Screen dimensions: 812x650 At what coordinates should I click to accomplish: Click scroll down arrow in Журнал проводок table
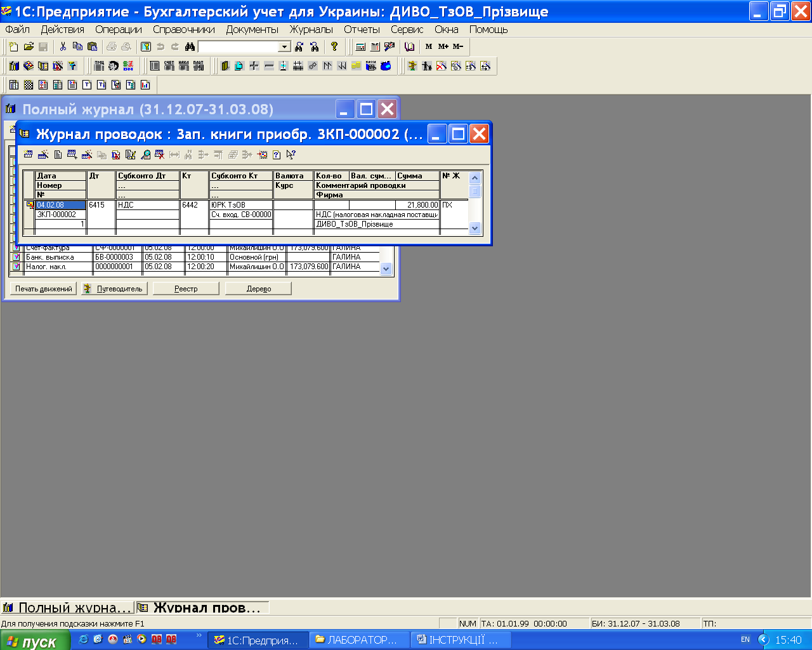(475, 228)
